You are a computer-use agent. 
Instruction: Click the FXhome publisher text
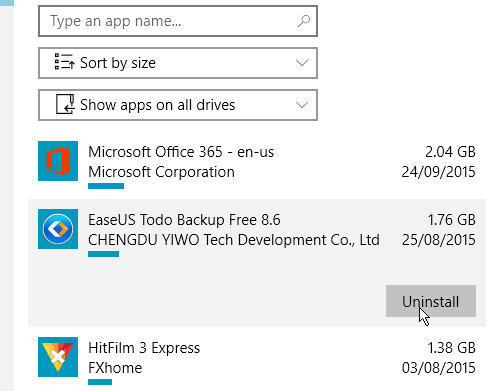[x=115, y=368]
